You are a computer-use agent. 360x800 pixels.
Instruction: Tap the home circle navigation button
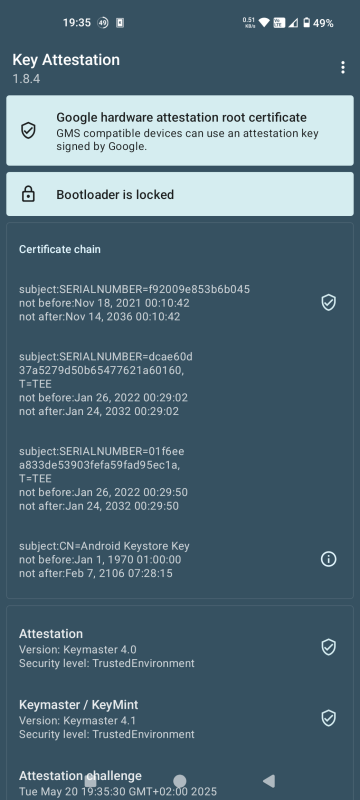click(179, 781)
